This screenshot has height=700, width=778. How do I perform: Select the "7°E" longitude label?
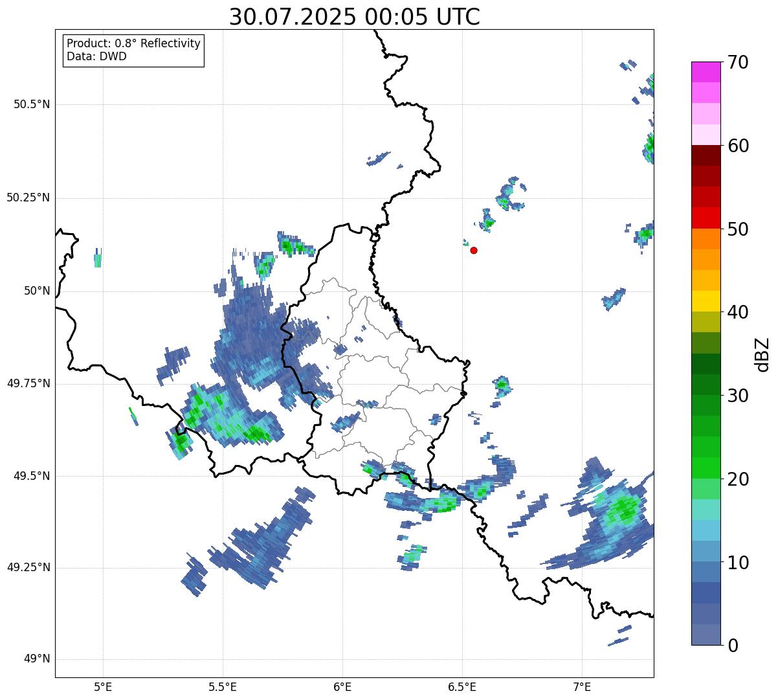(x=582, y=686)
